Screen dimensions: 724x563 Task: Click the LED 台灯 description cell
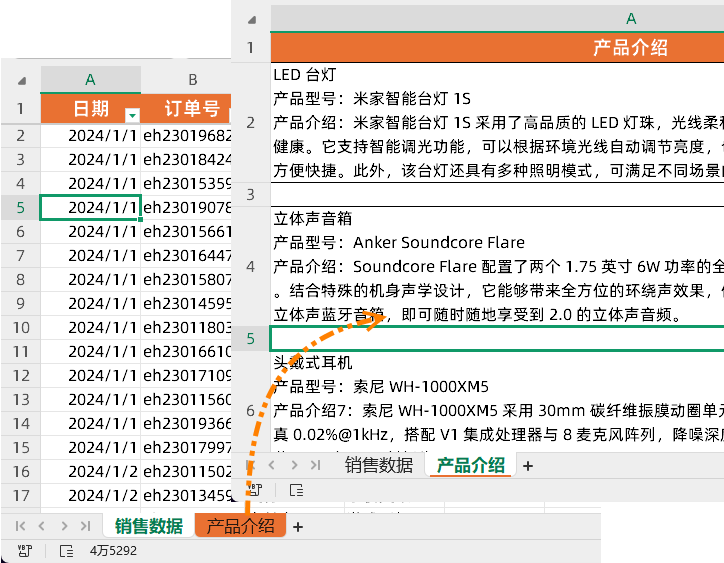click(497, 122)
